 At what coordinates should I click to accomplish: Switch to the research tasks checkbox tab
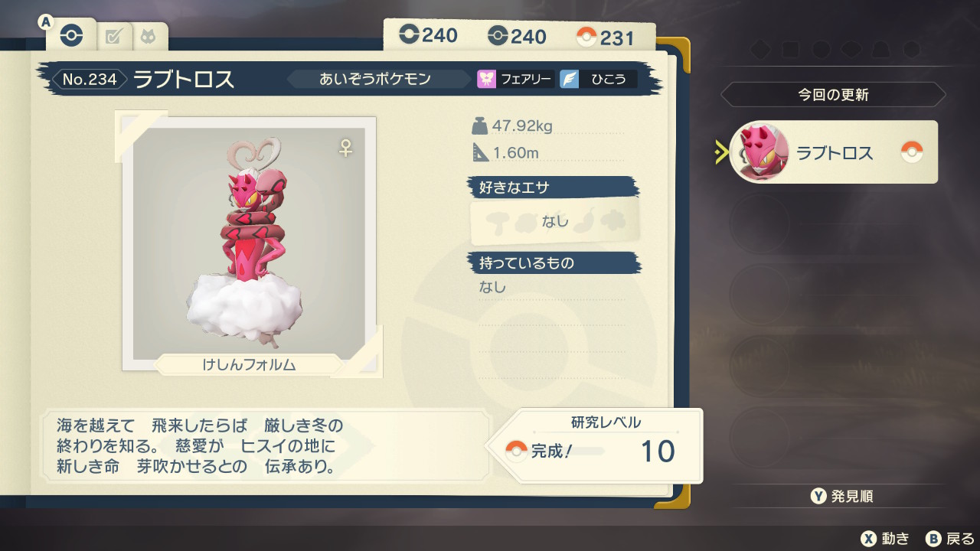point(114,36)
